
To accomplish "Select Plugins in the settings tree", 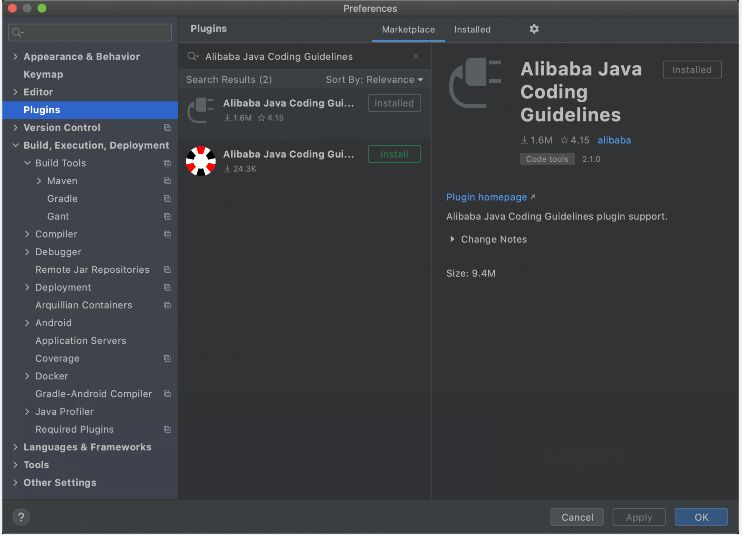I will point(90,110).
